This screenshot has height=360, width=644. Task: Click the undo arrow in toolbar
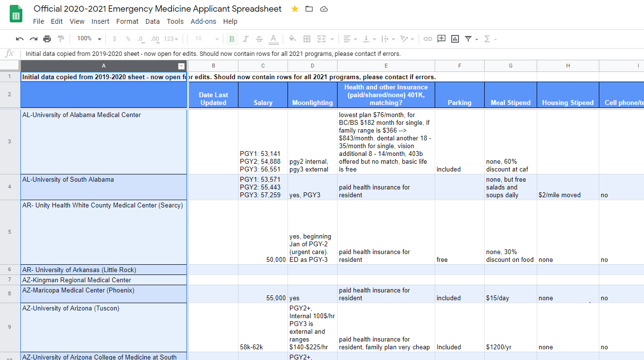19,39
